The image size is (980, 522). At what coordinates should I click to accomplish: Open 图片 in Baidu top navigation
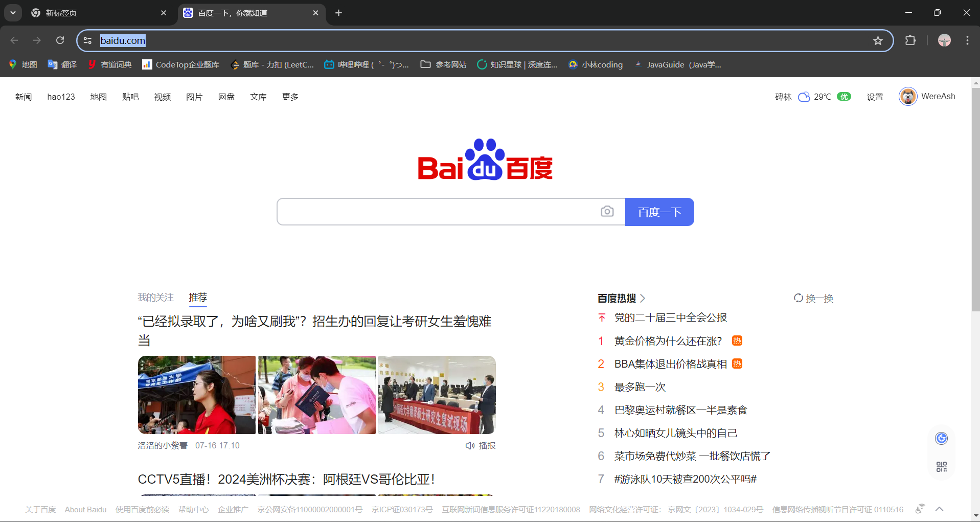click(194, 97)
